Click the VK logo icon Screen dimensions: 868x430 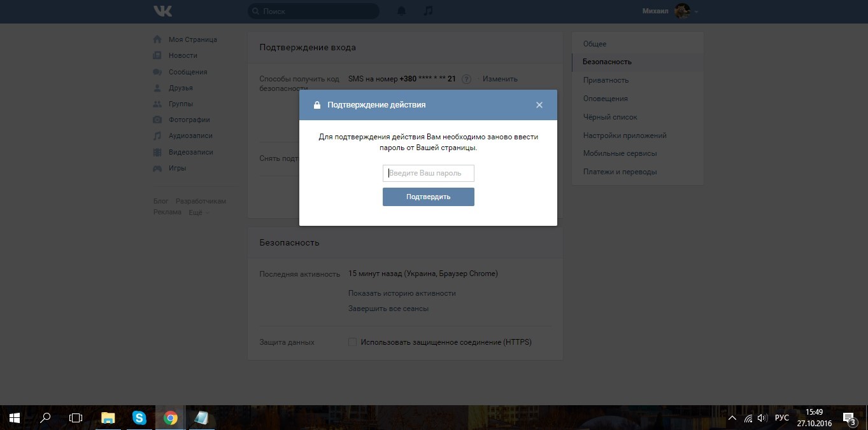(162, 11)
